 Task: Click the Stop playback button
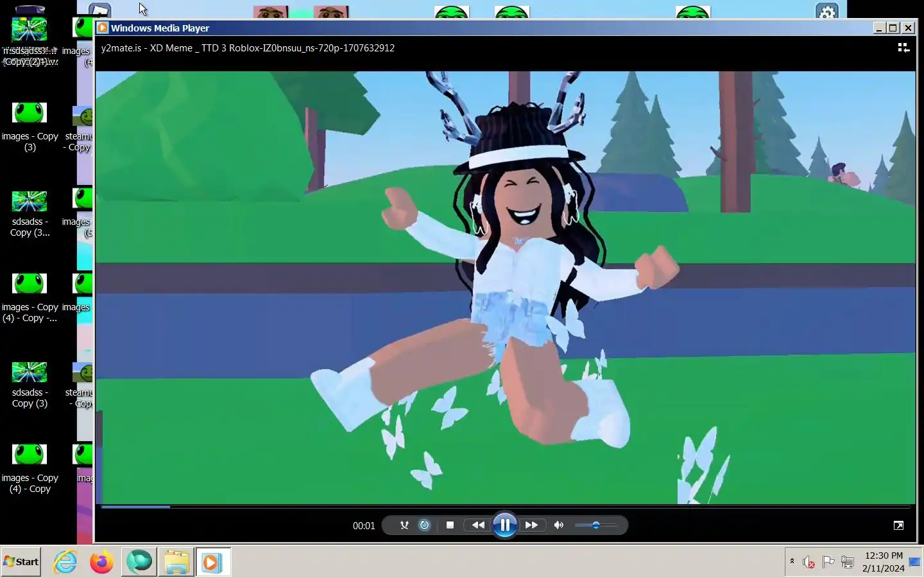point(450,525)
